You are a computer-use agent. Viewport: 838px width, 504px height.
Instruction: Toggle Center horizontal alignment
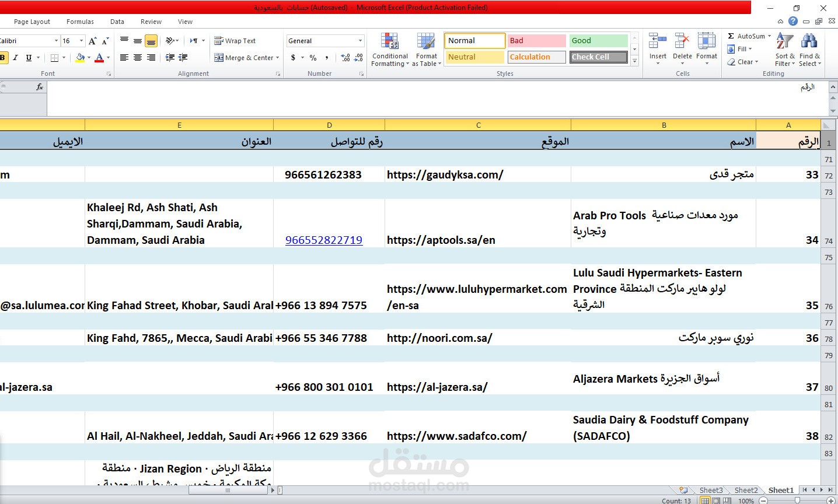pos(138,58)
